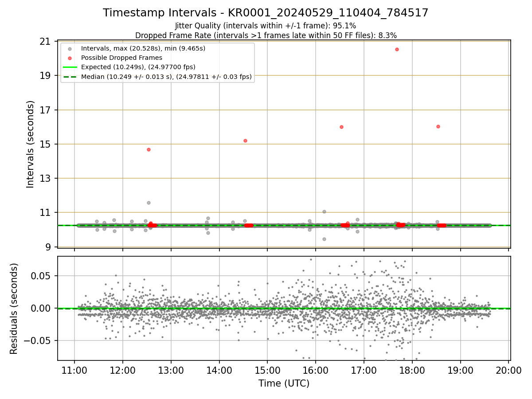This screenshot has height=399, width=532.
Task: Select the red point at 15.2 seconds near 14:30
Action: click(245, 141)
